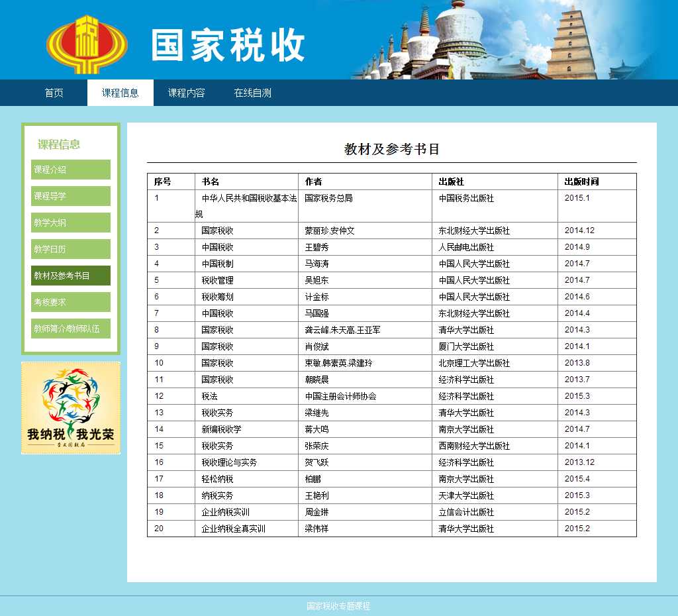This screenshot has height=616, width=678.
Task: Click the 出版时间 column header
Action: [581, 181]
